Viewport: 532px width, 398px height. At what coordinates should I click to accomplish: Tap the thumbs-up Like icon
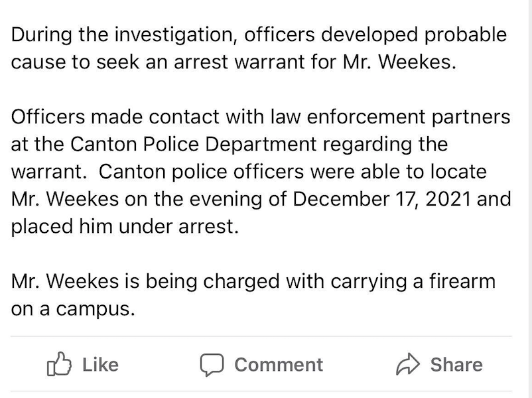tap(59, 365)
